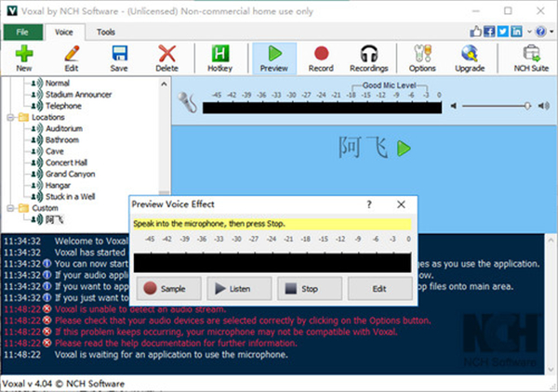Collapse the Locations folder in tree
Viewport: 558px width, 392px height.
click(x=9, y=118)
